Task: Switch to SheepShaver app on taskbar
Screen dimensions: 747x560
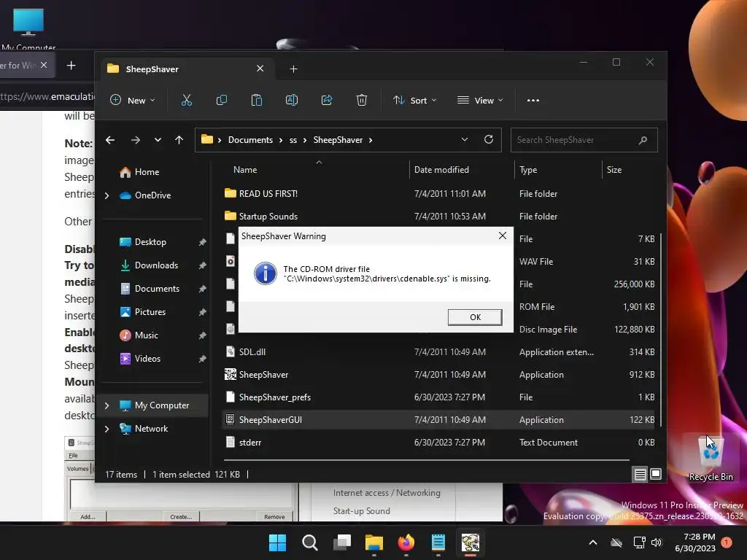Action: pyautogui.click(x=471, y=542)
